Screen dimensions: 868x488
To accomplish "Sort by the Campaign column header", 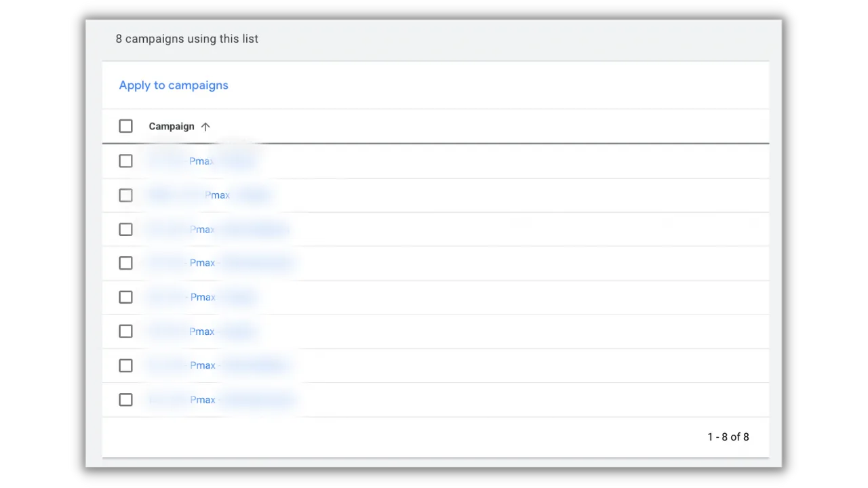I will click(172, 127).
